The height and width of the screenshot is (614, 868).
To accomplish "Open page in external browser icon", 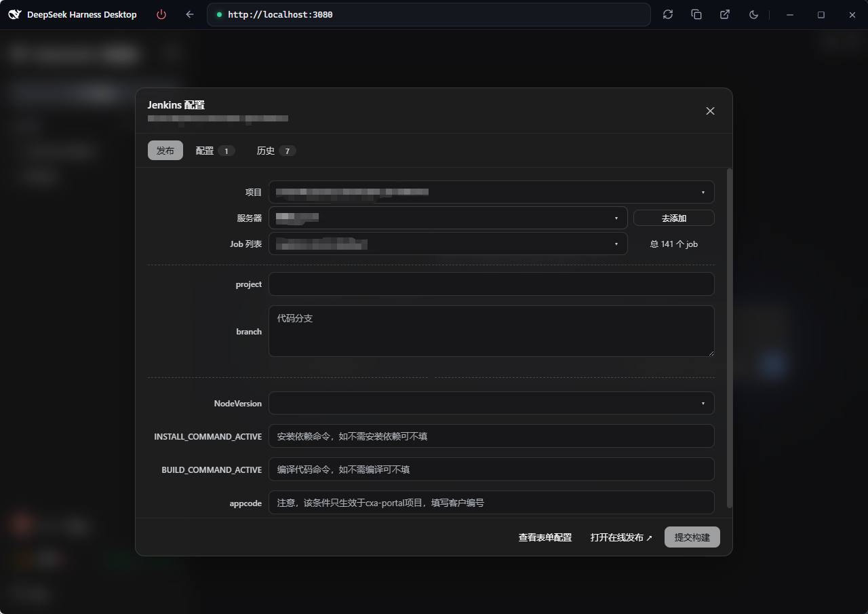I will click(725, 14).
